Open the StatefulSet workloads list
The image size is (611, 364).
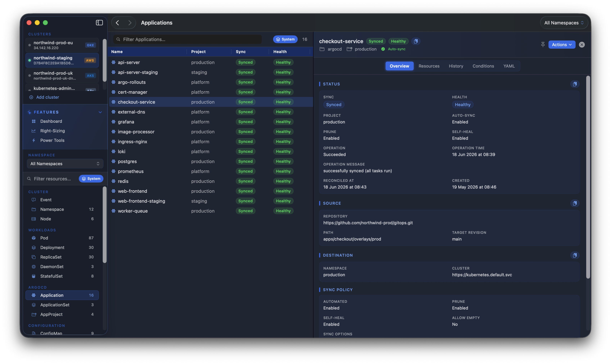click(62, 276)
